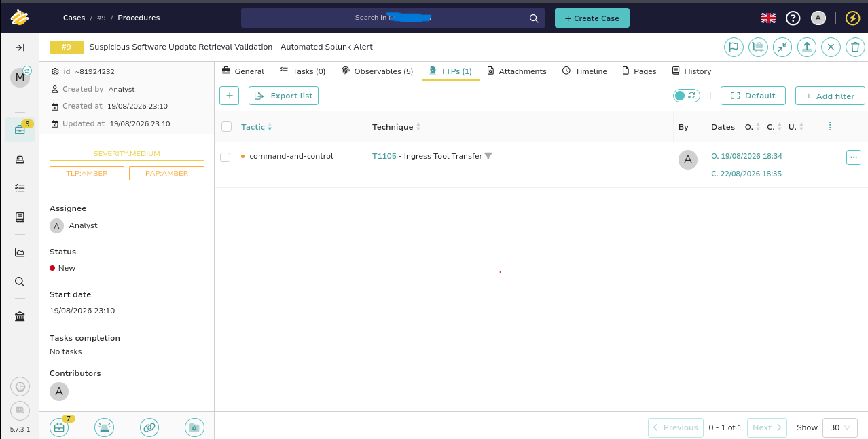Click the TheHive logo icon
Image resolution: width=868 pixels, height=439 pixels.
[20, 17]
